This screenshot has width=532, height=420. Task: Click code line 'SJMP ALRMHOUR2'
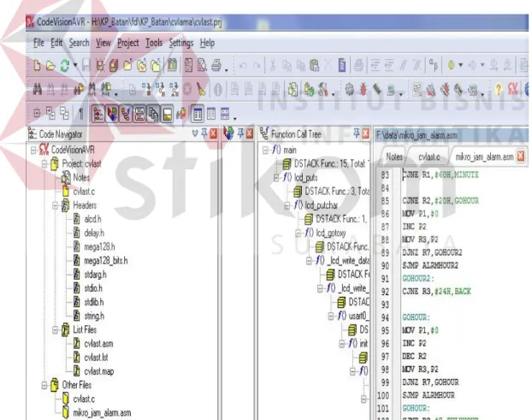430,265
